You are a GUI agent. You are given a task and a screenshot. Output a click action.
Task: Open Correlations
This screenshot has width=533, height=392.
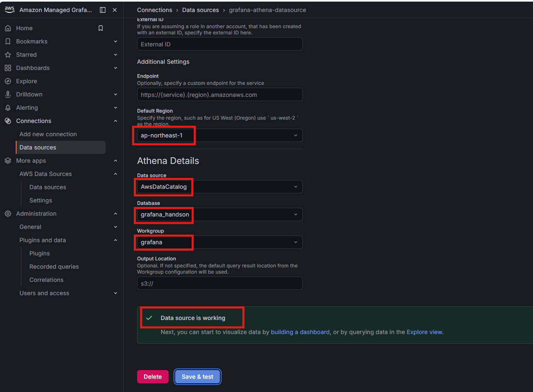(x=46, y=280)
